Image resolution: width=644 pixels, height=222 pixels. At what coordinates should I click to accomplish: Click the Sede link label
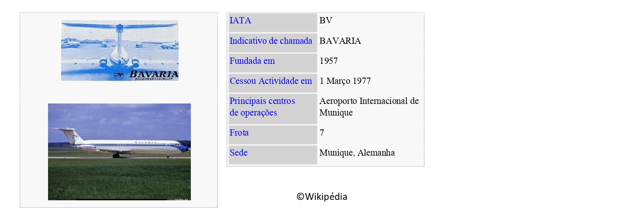(238, 153)
